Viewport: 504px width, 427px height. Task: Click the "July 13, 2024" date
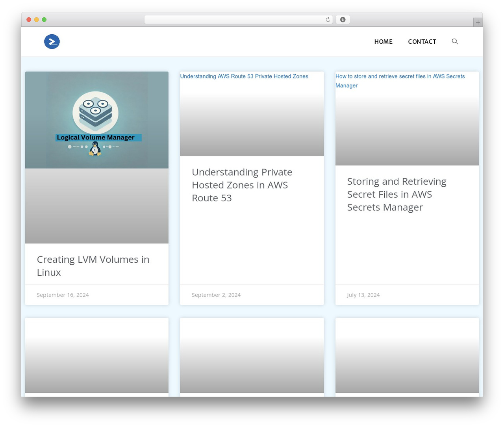point(363,295)
